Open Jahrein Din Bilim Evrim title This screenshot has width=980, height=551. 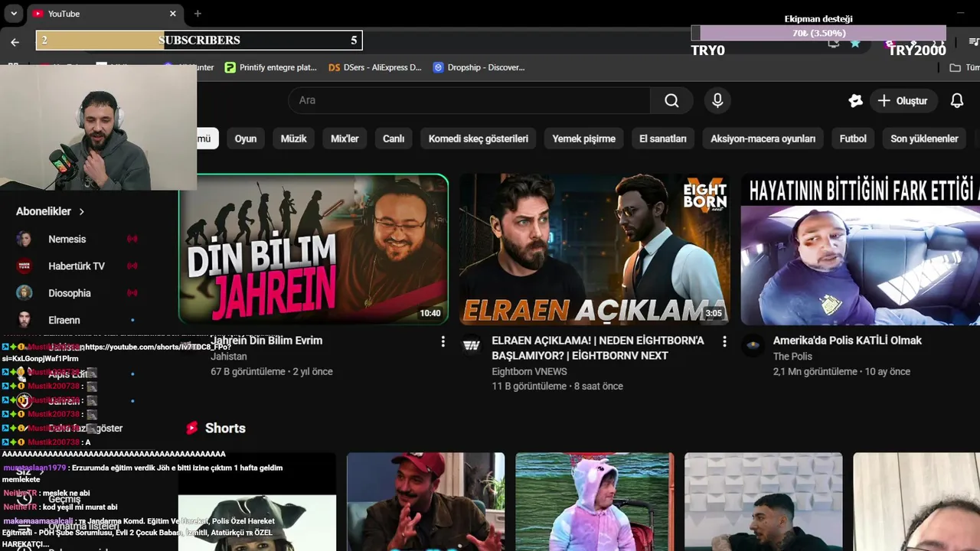click(x=266, y=341)
